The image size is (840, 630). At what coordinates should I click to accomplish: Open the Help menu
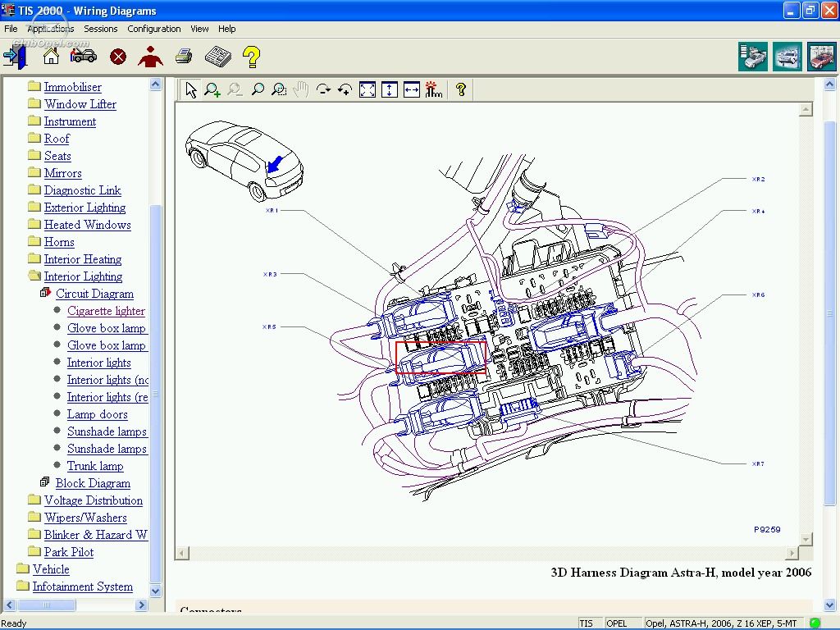tap(226, 29)
